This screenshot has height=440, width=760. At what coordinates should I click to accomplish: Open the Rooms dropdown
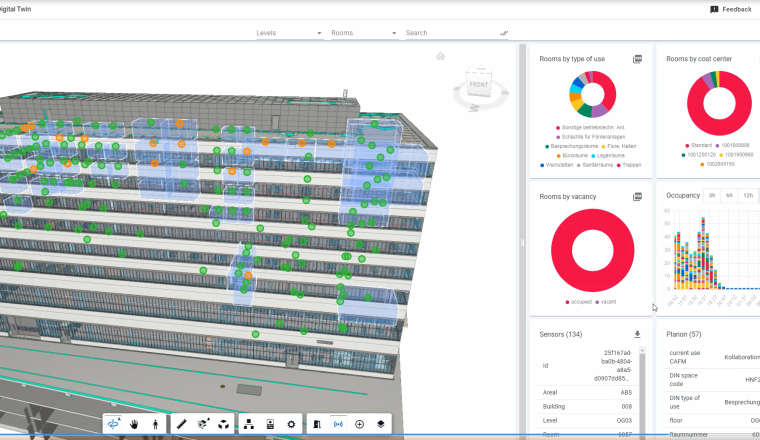(363, 33)
